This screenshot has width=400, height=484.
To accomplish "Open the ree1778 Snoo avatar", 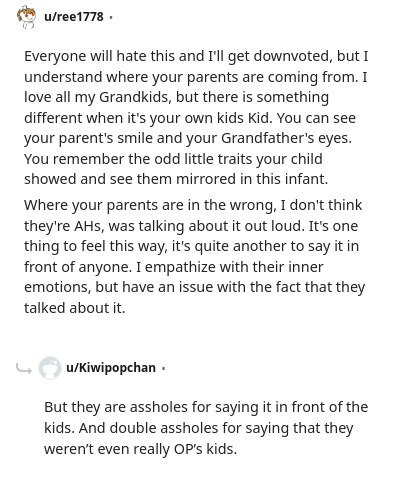I will tap(26, 17).
